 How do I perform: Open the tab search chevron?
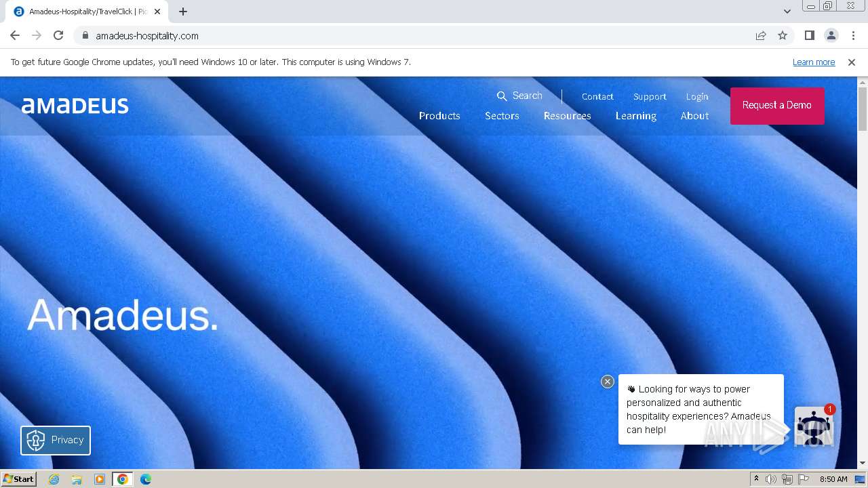787,12
